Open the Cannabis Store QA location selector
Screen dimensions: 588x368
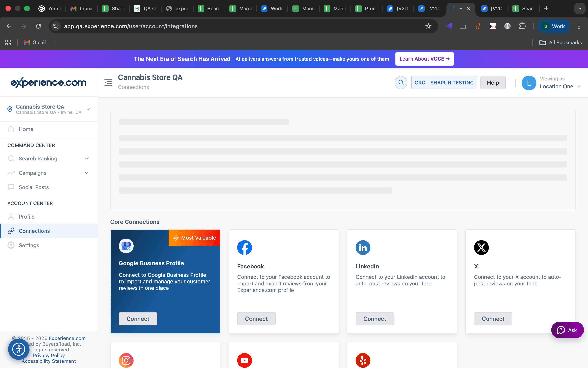[49, 109]
